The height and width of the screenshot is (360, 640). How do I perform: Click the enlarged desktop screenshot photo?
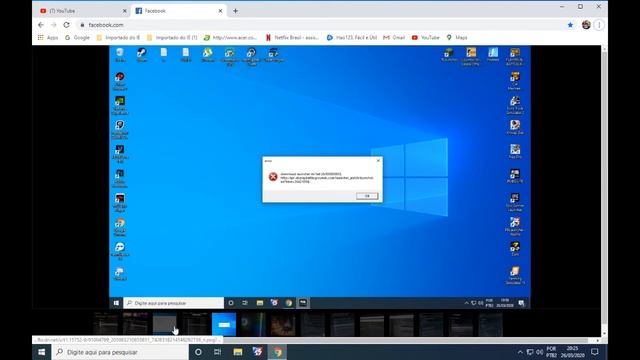click(320, 177)
